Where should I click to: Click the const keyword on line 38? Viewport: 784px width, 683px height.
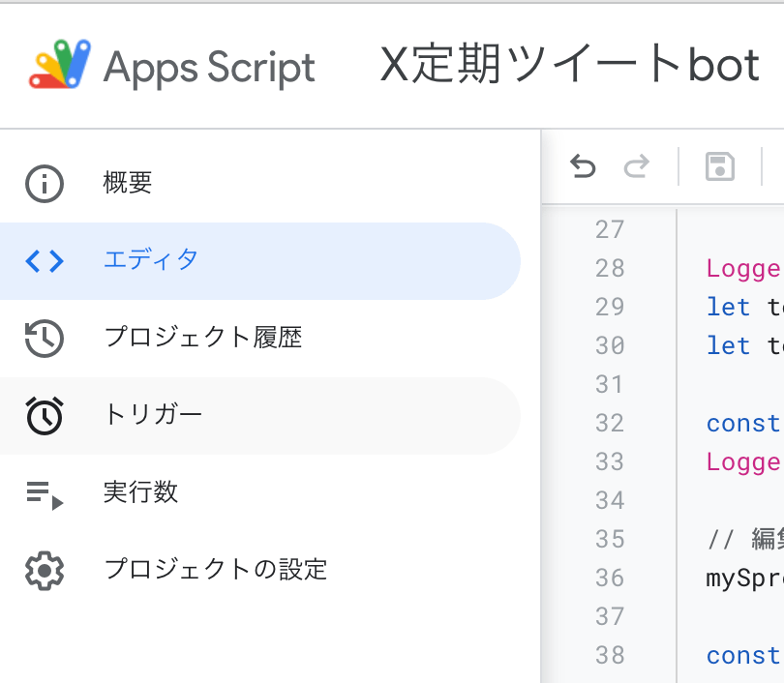744,656
